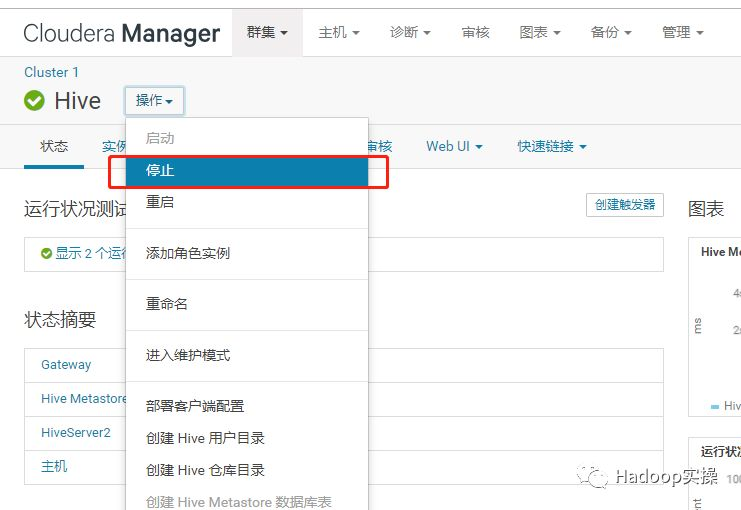This screenshot has width=741, height=510.
Task: Click the 显示 2 个运行状况 link
Action: 90,253
